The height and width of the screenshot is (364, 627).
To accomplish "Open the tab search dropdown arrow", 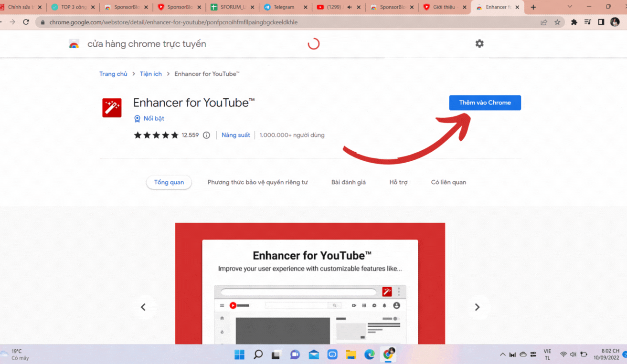I will 570,7.
